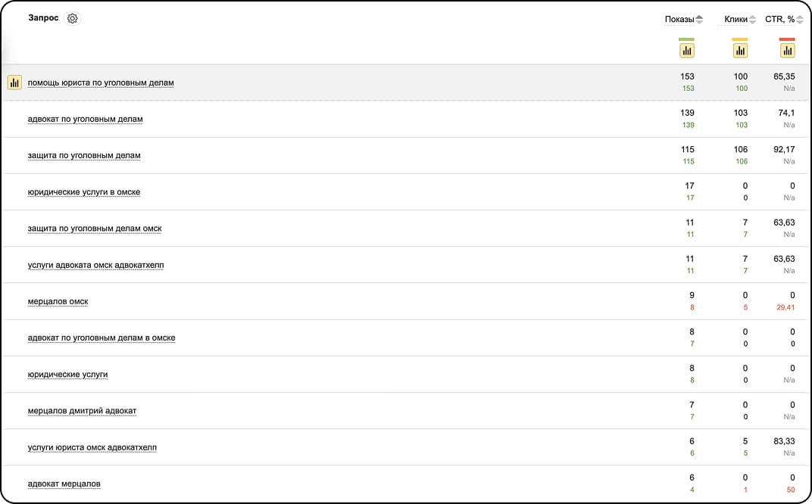The height and width of the screenshot is (504, 812).
Task: Sort table using the Клики sort arrows
Action: [752, 20]
